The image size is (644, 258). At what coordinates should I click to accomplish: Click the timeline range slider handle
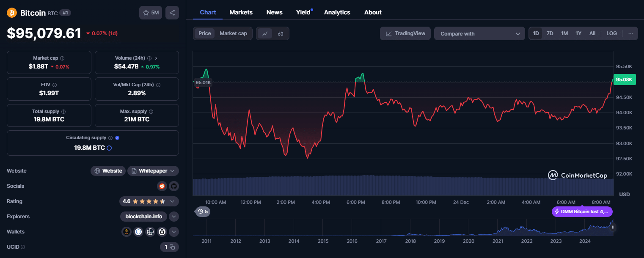coord(613,227)
